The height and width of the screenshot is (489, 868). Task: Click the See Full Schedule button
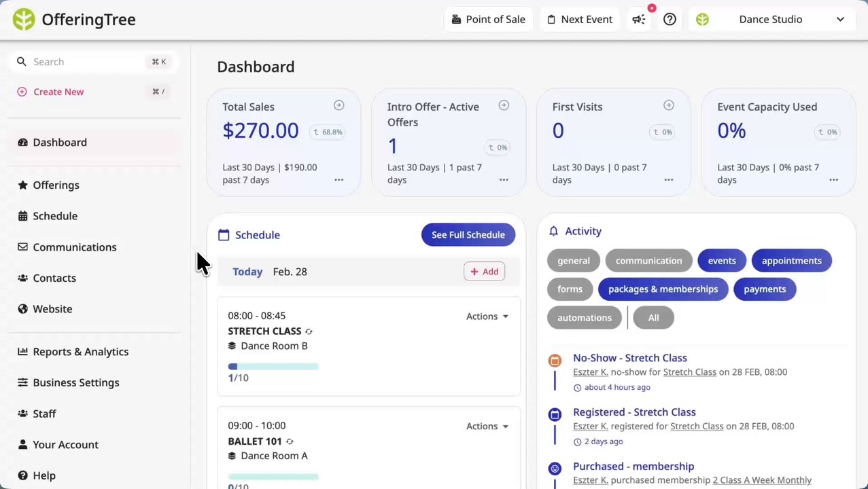point(468,235)
